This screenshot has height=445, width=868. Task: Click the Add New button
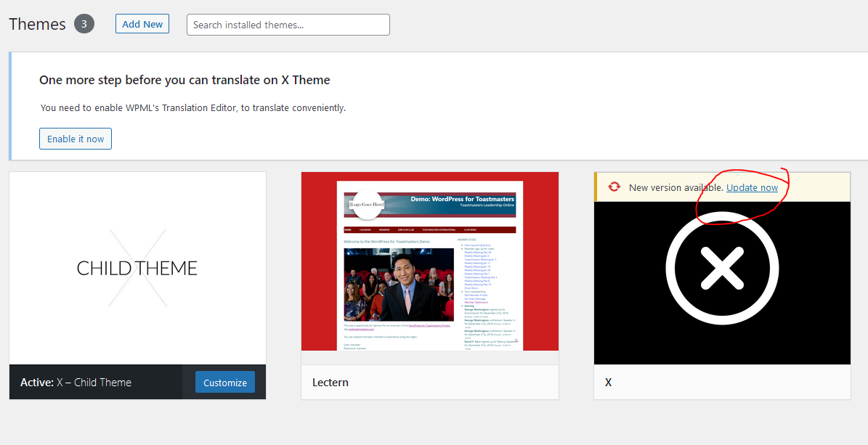point(142,24)
